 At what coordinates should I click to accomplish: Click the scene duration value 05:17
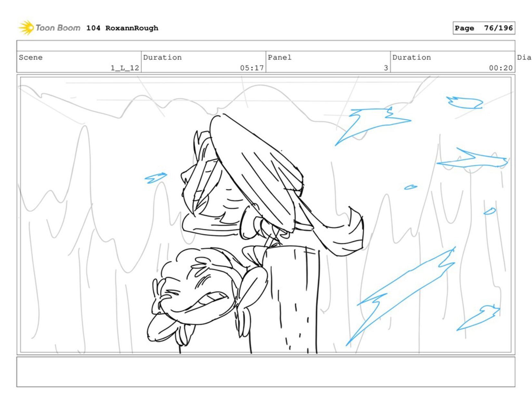tap(252, 68)
